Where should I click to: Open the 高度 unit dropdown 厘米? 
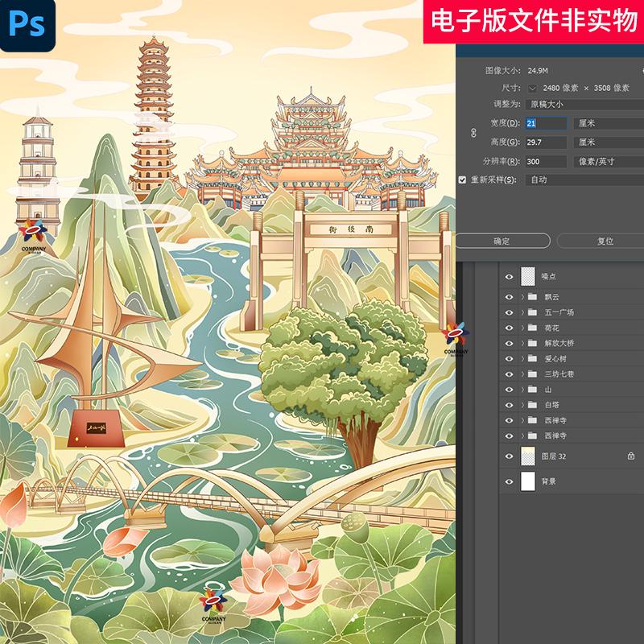click(609, 142)
